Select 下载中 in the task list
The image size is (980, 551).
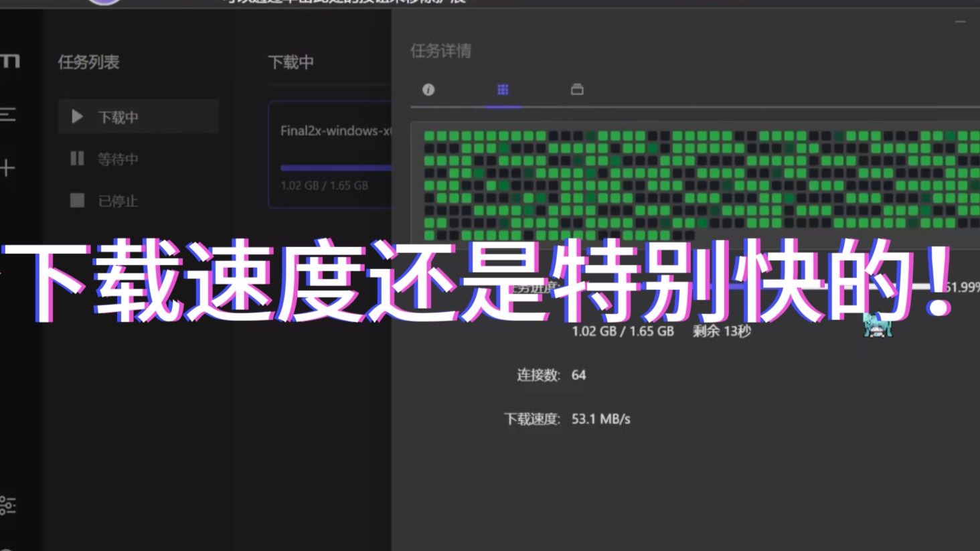point(139,117)
